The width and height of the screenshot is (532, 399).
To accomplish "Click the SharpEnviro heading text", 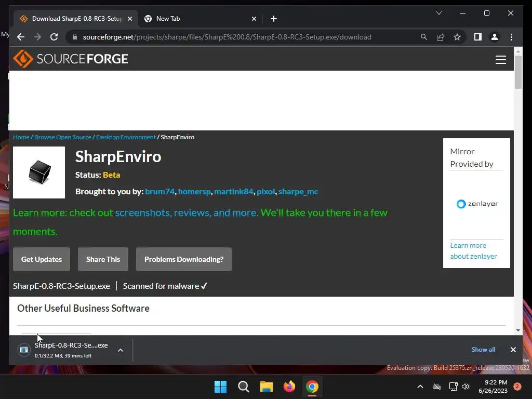I will tap(118, 157).
